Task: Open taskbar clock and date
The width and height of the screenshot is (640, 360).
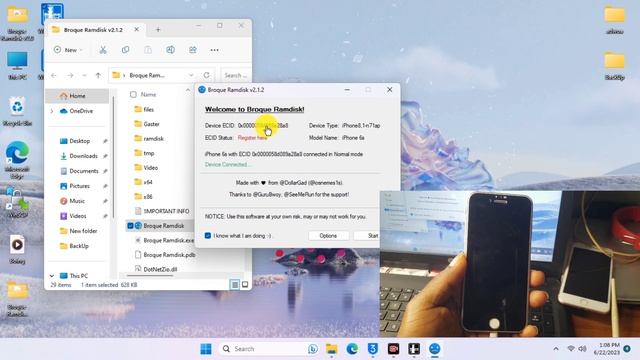Action: [607, 349]
